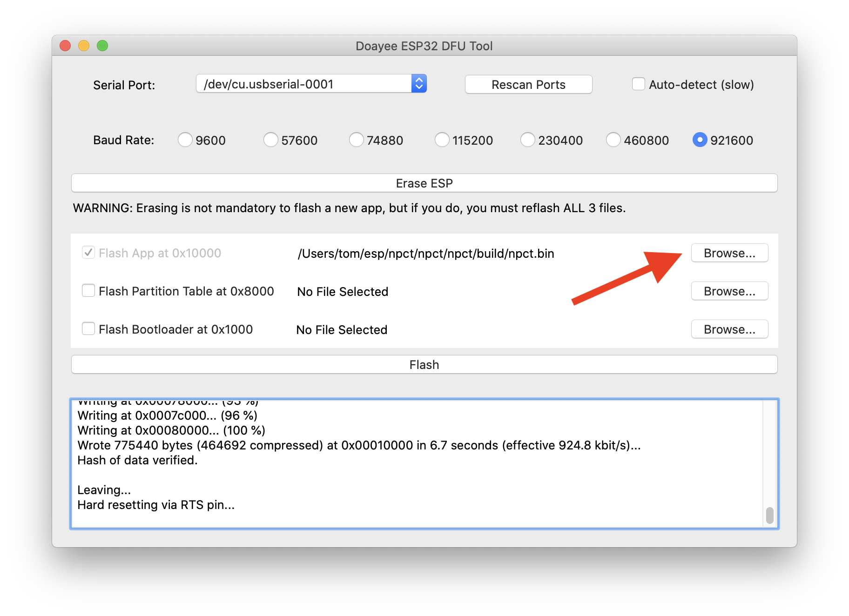This screenshot has height=616, width=849.
Task: Zoom the DFU Tool window with green button
Action: pyautogui.click(x=102, y=46)
